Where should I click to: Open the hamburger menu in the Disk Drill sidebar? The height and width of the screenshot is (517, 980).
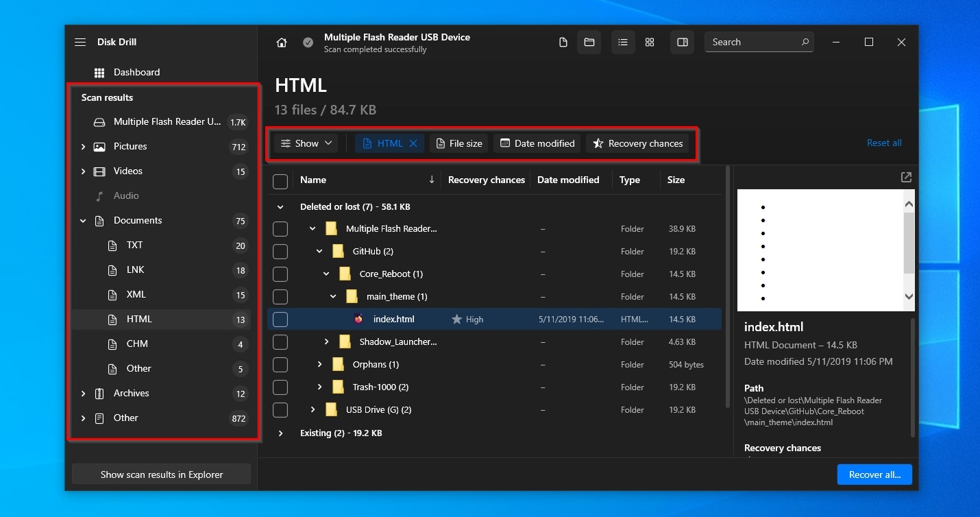pyautogui.click(x=80, y=42)
